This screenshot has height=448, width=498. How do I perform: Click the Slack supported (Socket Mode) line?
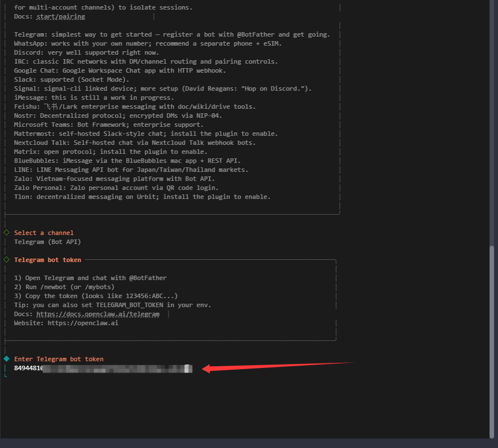click(72, 79)
